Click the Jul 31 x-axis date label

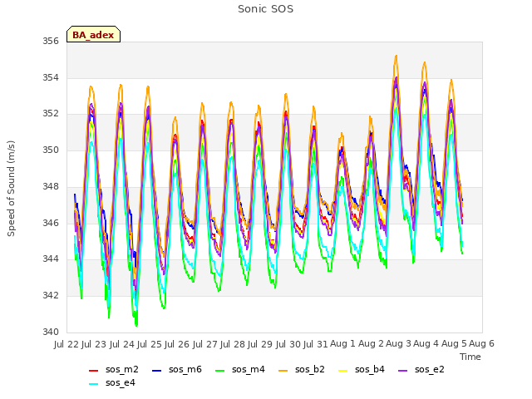point(316,344)
